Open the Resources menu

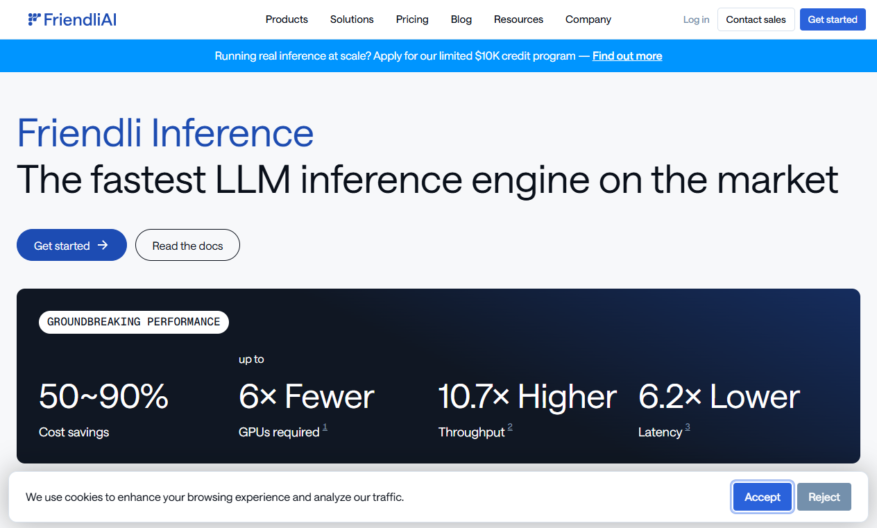click(518, 20)
